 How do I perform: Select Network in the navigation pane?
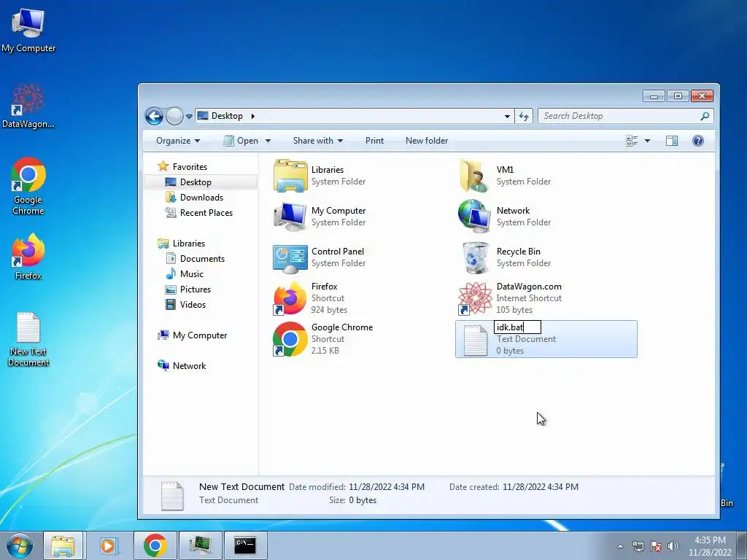click(182, 366)
